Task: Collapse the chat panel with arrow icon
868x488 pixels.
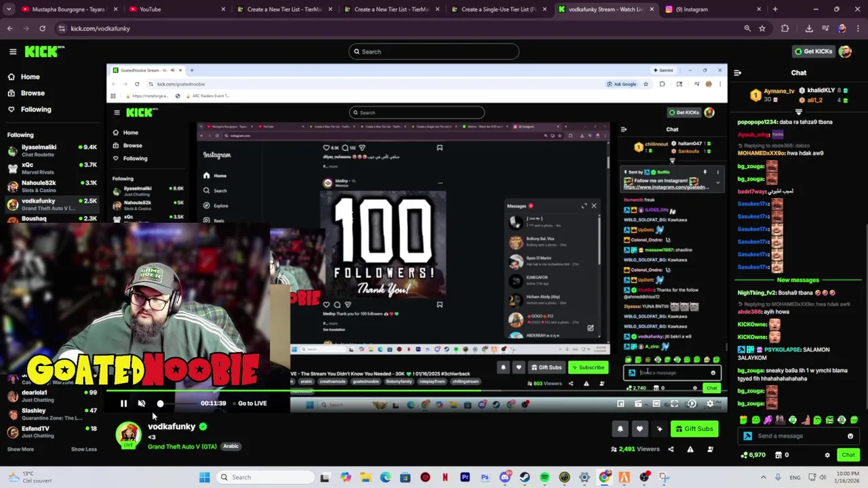Action: coord(738,73)
